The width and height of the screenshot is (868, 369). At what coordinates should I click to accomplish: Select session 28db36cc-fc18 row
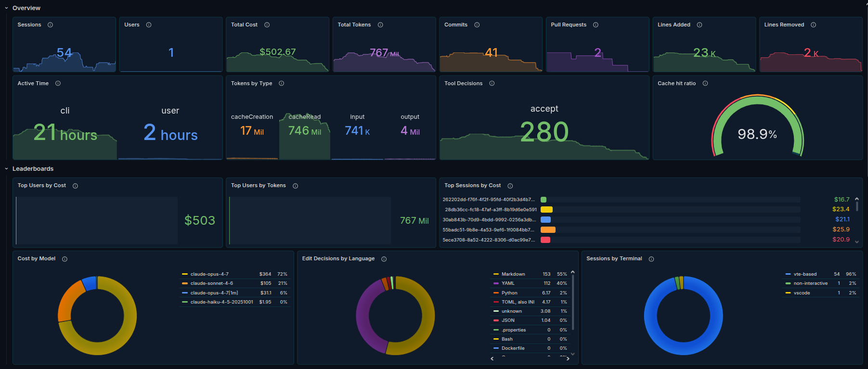point(647,210)
